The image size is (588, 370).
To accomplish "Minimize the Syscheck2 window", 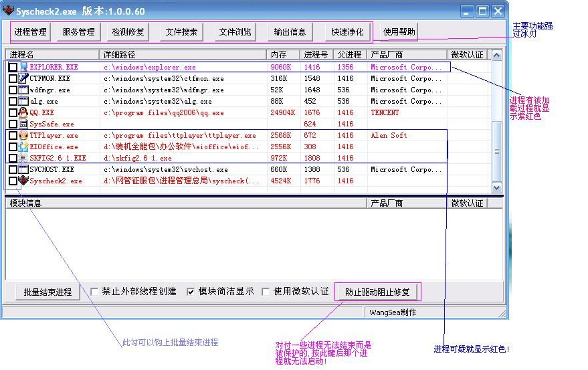I will coord(466,11).
